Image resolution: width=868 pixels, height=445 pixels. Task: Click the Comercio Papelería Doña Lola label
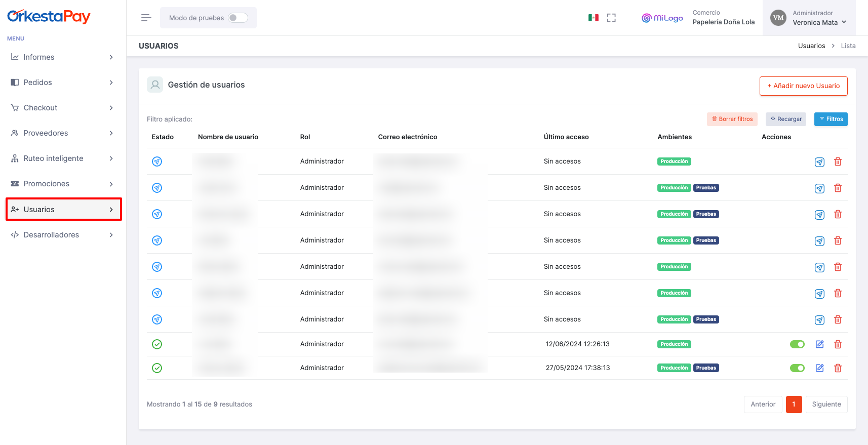(x=723, y=18)
